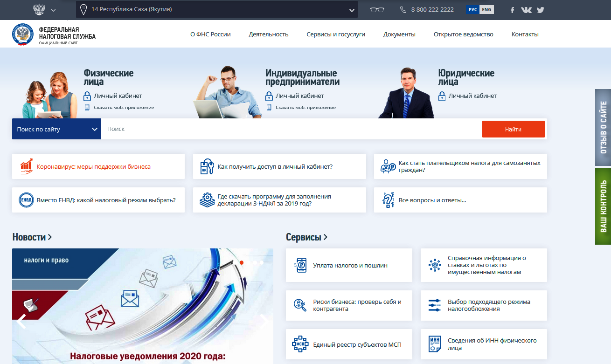Click the red 'Найти' button
The image size is (611, 364).
(513, 129)
